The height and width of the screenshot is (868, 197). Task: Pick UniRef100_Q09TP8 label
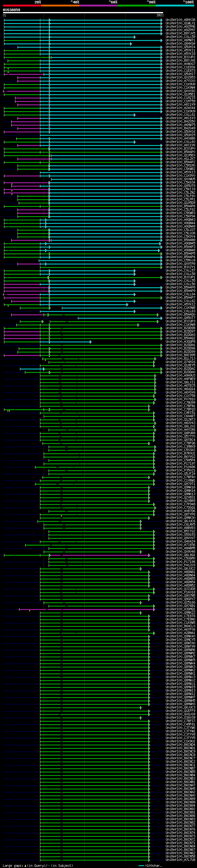tap(180, 264)
